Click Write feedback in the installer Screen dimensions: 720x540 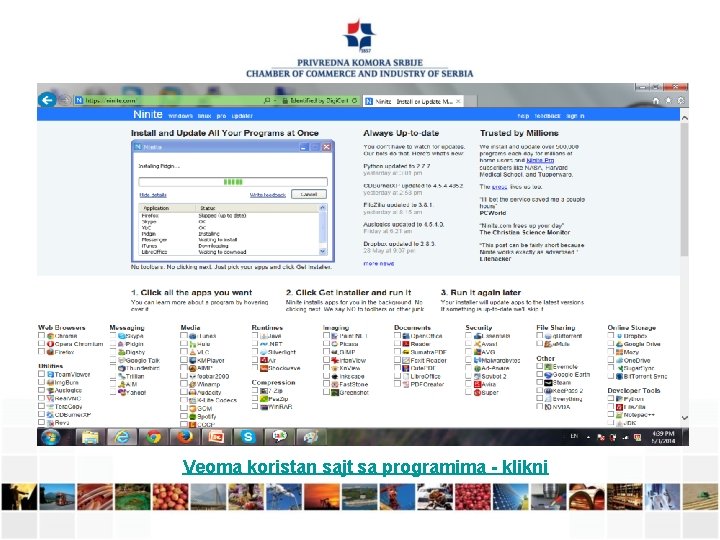point(268,195)
